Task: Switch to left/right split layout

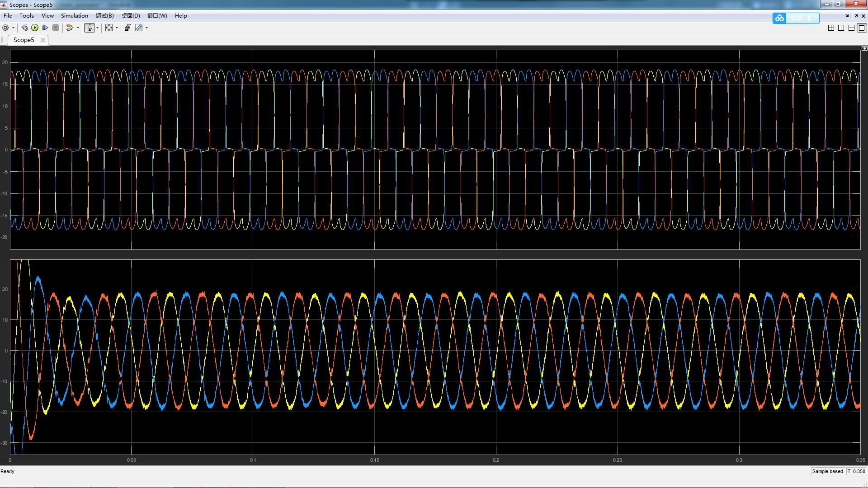Action: point(841,28)
